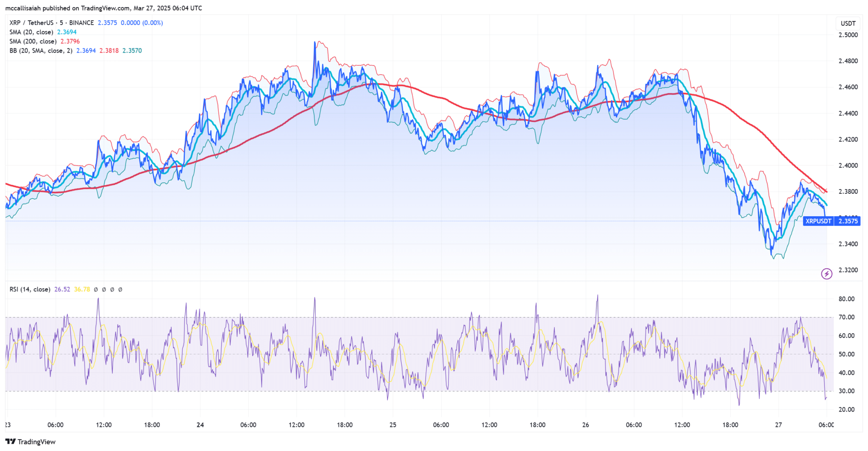Click the yellow RSI average value 36.78
Viewport: 868px width, 451px height.
coord(82,290)
